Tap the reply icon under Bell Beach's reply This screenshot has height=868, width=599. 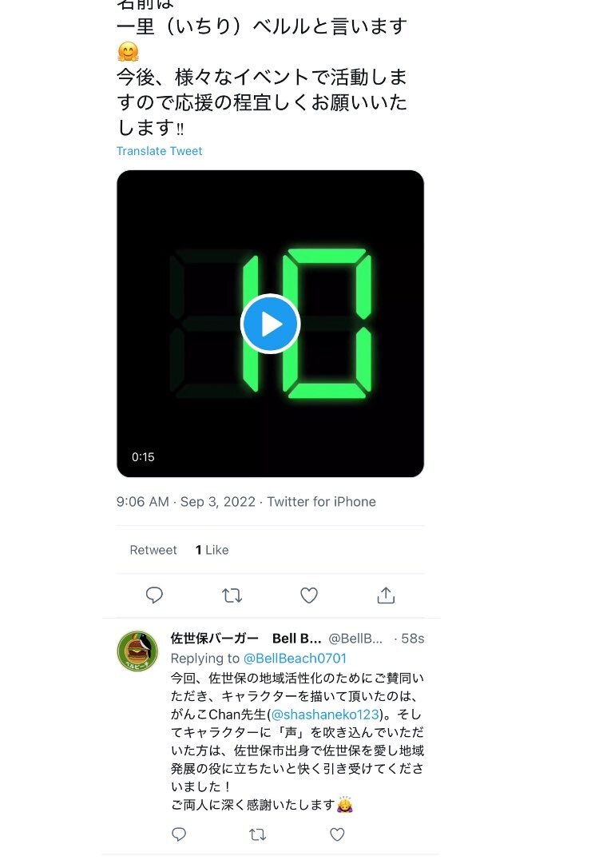pyautogui.click(x=179, y=834)
